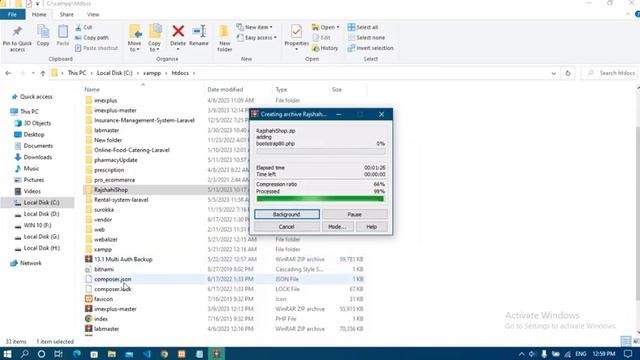This screenshot has height=360, width=640.
Task: Click Paste shortcut in ribbon
Action: (x=96, y=48)
